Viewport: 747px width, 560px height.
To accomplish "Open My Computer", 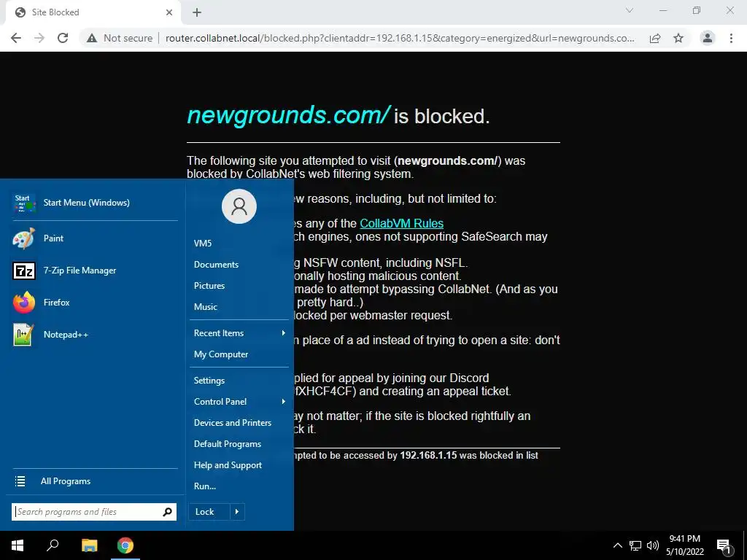I will click(x=239, y=354).
